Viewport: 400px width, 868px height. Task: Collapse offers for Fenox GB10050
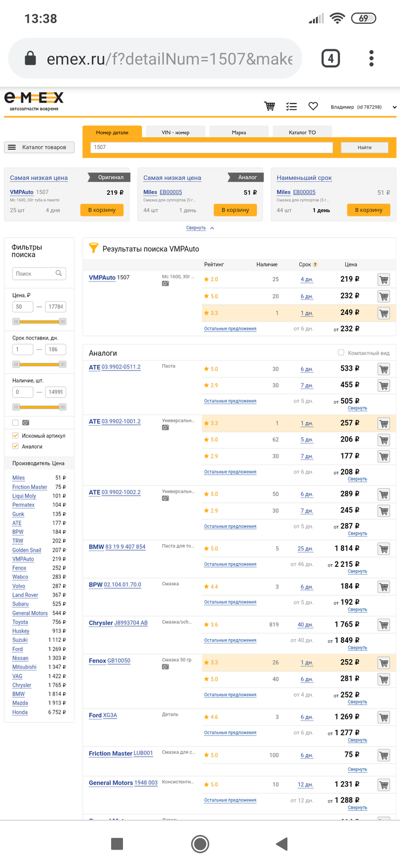(x=357, y=702)
